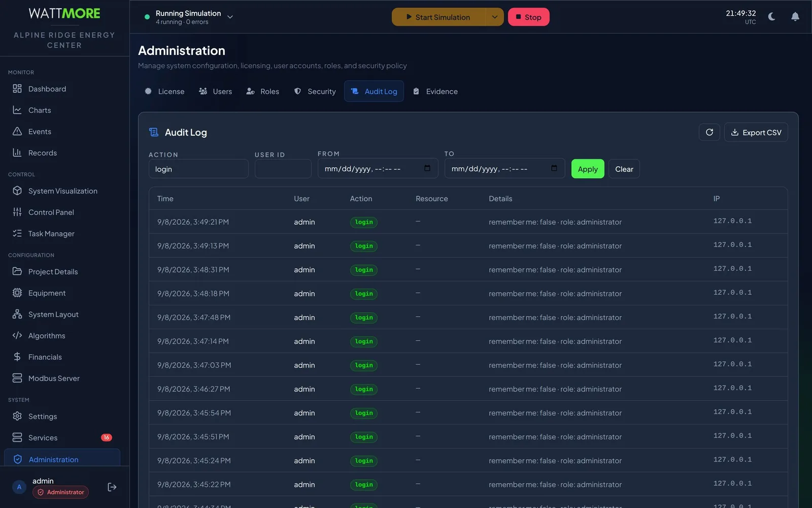Viewport: 812px width, 508px height.
Task: Stop the running simulation
Action: tap(529, 17)
